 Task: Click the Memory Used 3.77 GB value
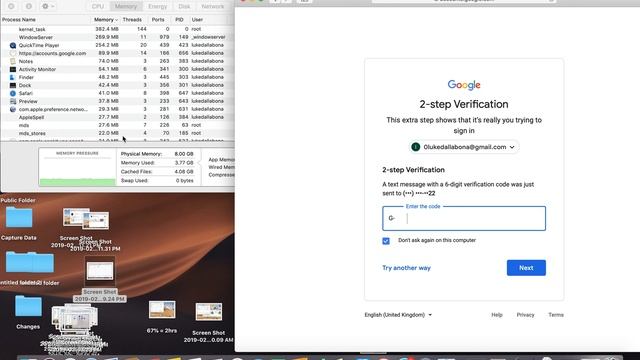(x=184, y=163)
